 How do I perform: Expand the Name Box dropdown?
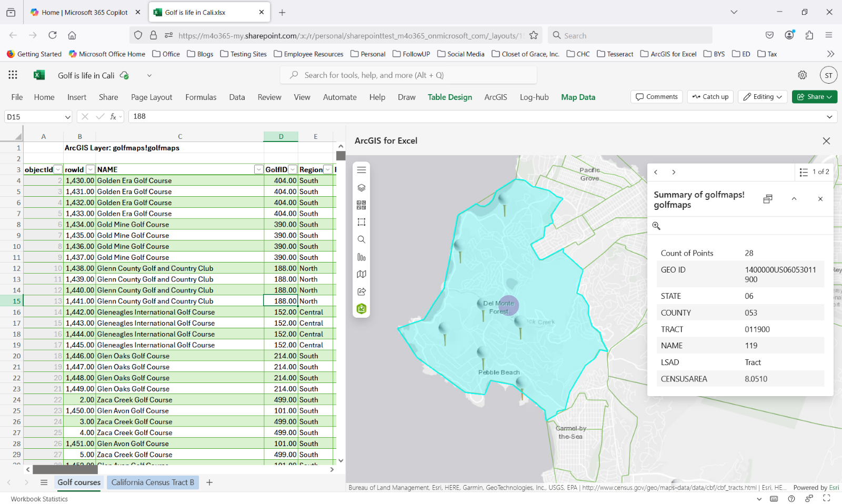click(67, 116)
